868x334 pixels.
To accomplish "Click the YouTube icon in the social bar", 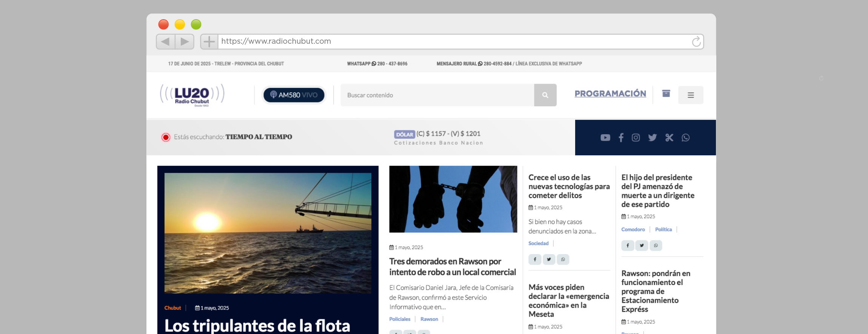I will click(x=605, y=138).
